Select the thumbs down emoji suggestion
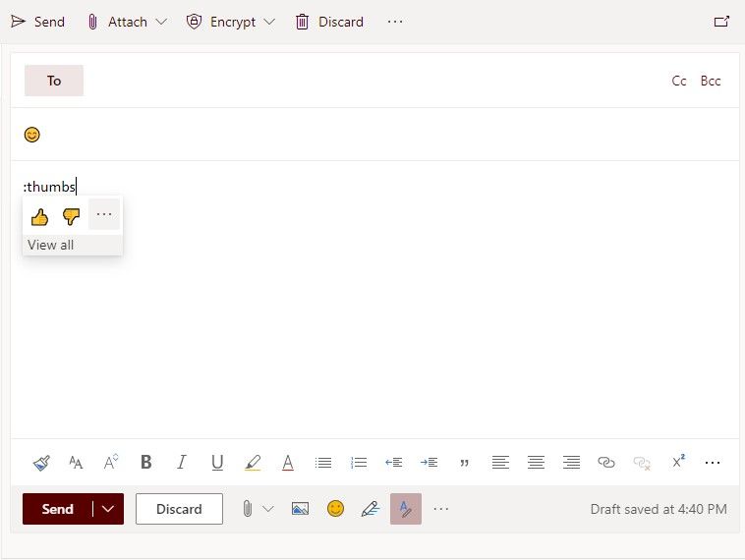745x560 pixels. click(71, 216)
